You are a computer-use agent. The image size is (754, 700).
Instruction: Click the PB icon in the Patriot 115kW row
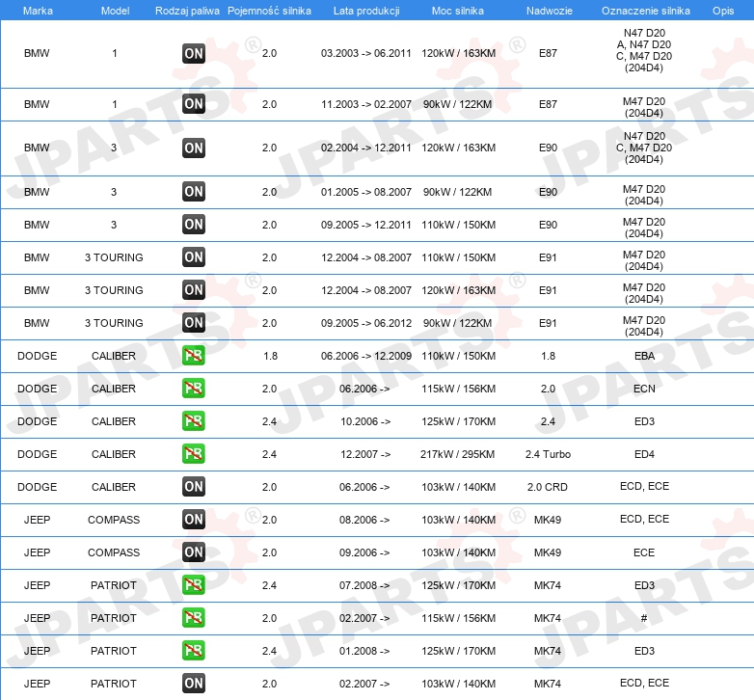coord(193,617)
